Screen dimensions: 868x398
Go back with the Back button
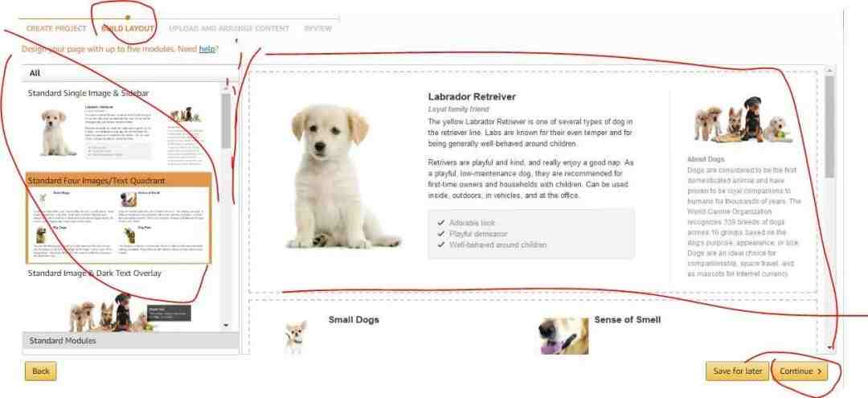(40, 371)
